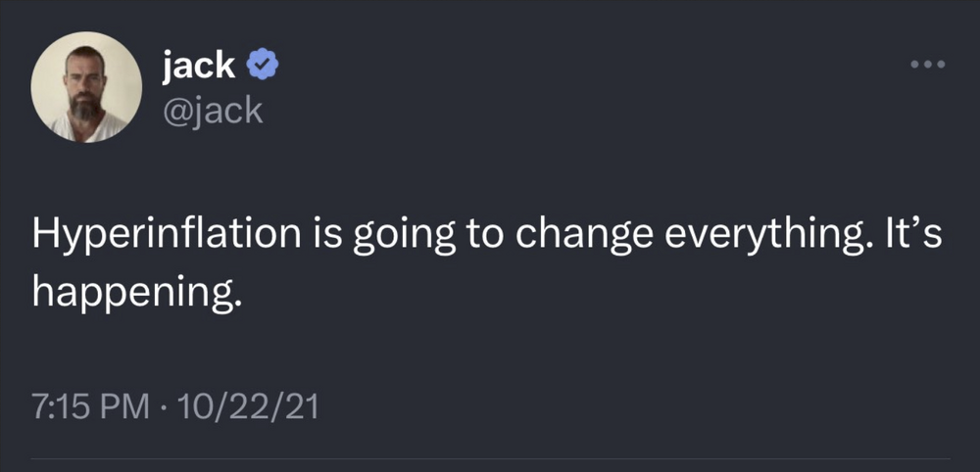Click the display name "jack"

point(199,65)
